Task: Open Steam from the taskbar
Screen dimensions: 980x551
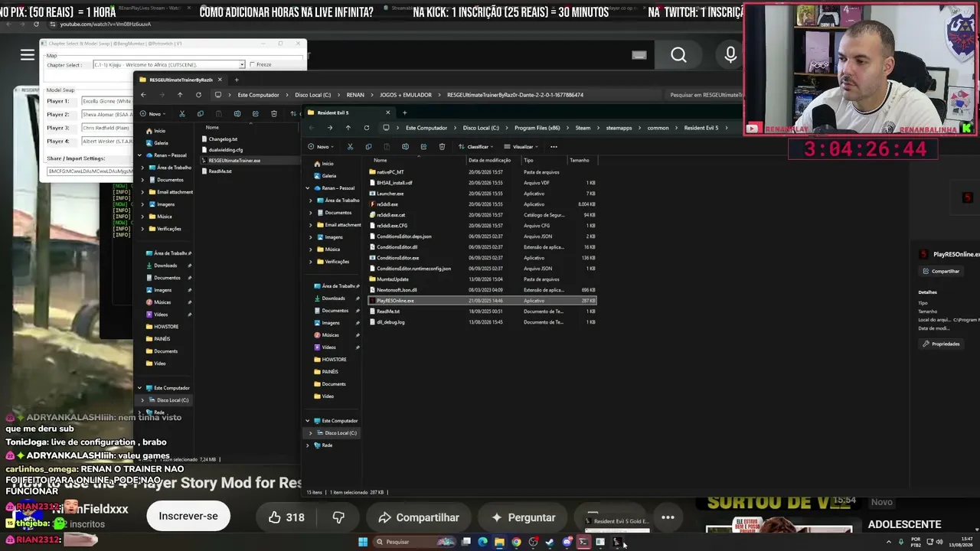Action: [x=550, y=542]
